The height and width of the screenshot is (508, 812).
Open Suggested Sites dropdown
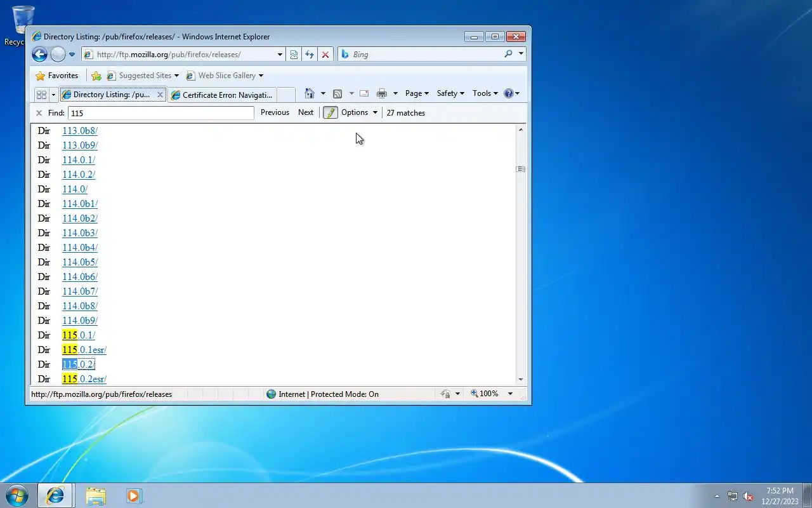[x=143, y=76]
